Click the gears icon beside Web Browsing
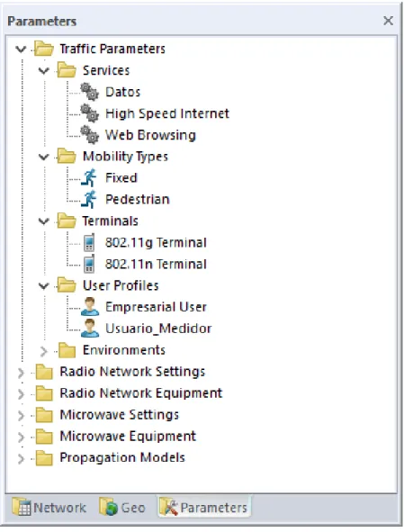This screenshot has height=532, width=404. click(x=90, y=135)
